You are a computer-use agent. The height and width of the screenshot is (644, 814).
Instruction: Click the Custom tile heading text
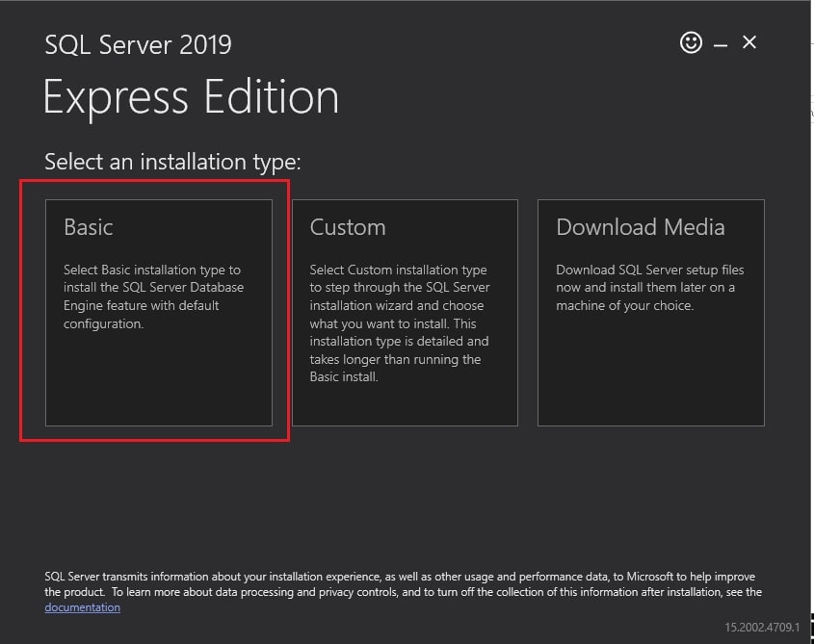click(x=348, y=227)
